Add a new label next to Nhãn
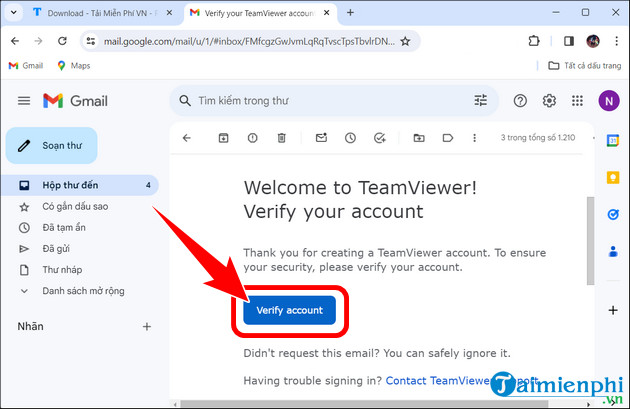Viewport: 630px width, 409px height. click(147, 327)
